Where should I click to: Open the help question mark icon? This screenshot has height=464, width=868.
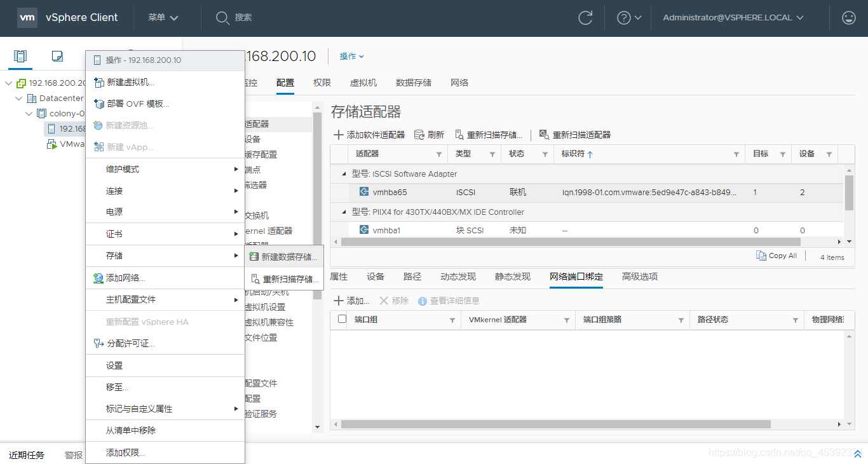point(624,18)
